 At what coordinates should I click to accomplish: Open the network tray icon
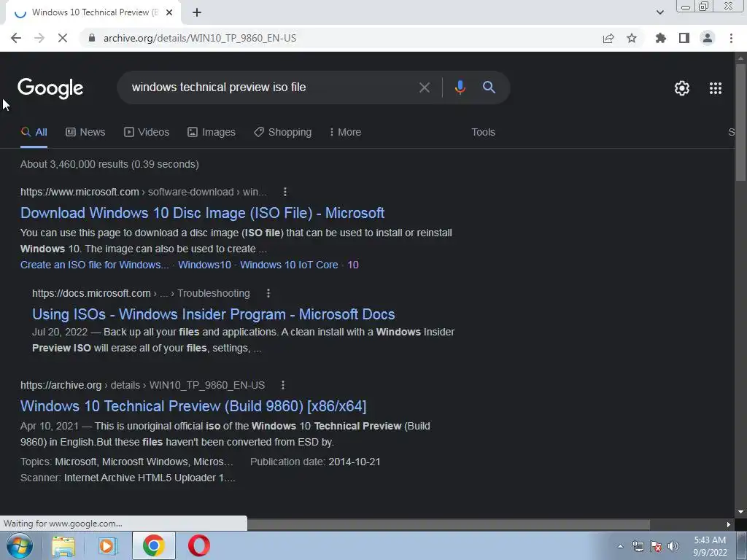click(638, 546)
